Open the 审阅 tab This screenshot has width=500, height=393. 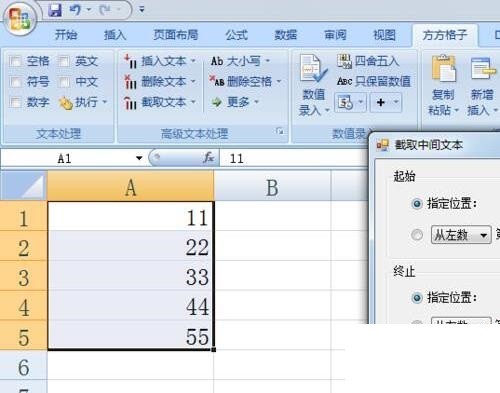tap(335, 35)
